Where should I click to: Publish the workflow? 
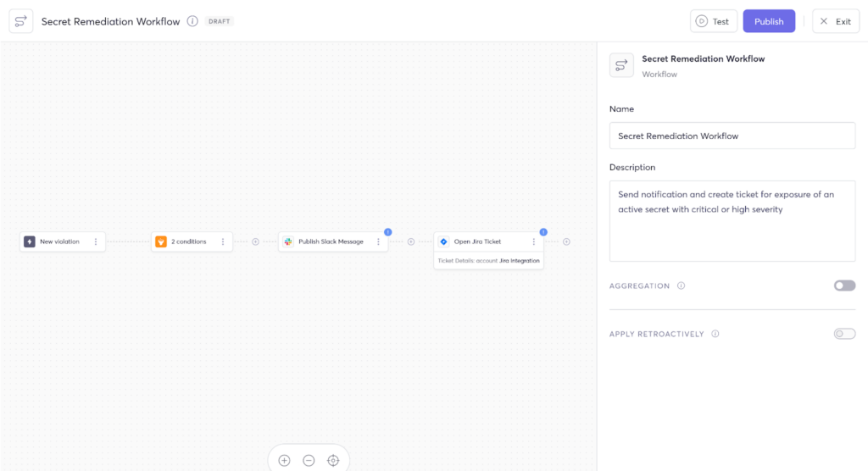point(768,21)
